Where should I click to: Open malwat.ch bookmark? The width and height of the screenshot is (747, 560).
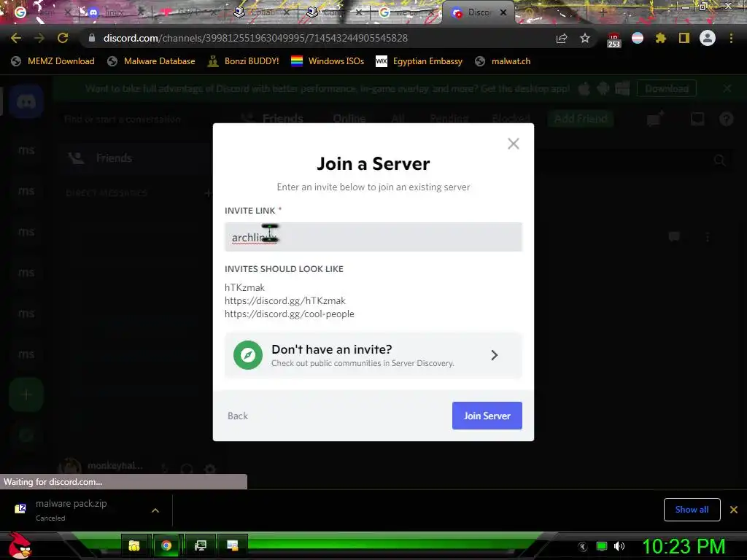(503, 61)
